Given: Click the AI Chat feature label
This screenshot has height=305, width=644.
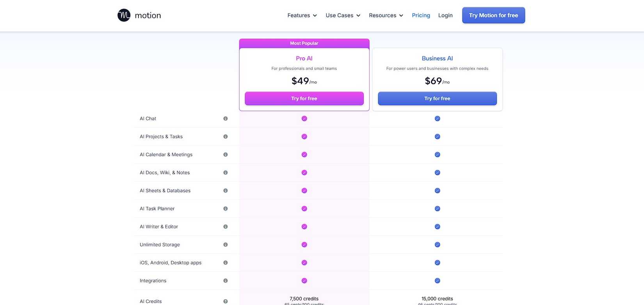Looking at the screenshot, I should click(x=148, y=119).
